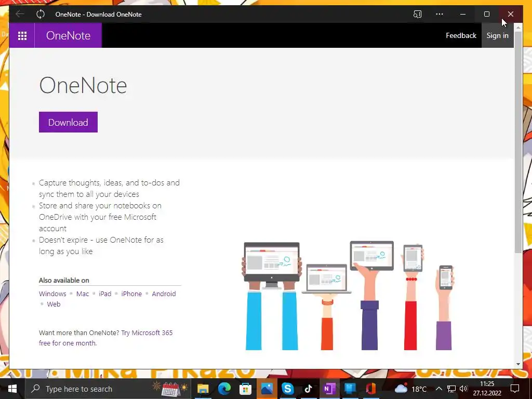Viewport: 532px width, 399px height.
Task: Click the "Doesn't expire" bullet text
Action: [x=101, y=246]
